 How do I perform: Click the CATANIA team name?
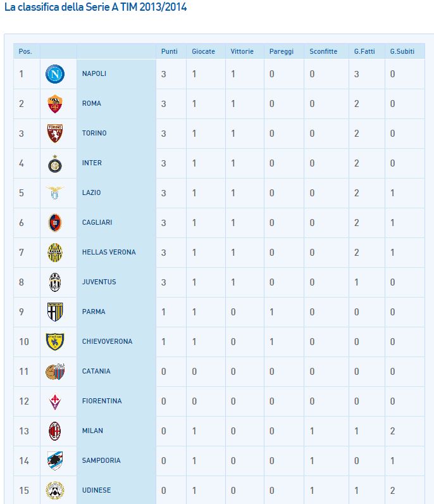tap(96, 372)
